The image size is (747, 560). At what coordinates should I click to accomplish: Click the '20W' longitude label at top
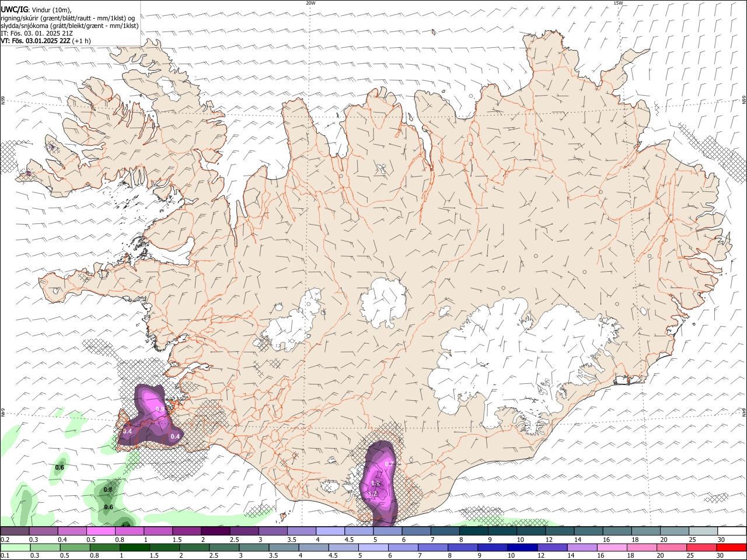[310, 3]
